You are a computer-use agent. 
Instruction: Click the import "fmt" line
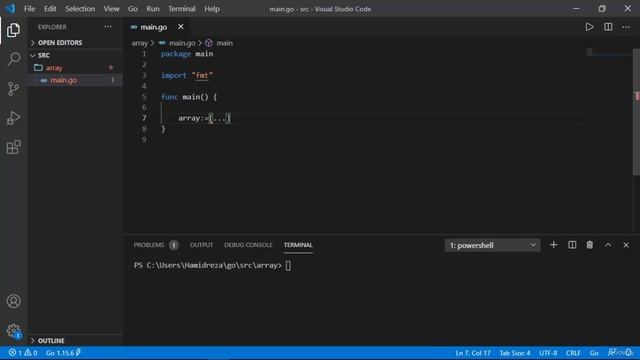coord(187,76)
